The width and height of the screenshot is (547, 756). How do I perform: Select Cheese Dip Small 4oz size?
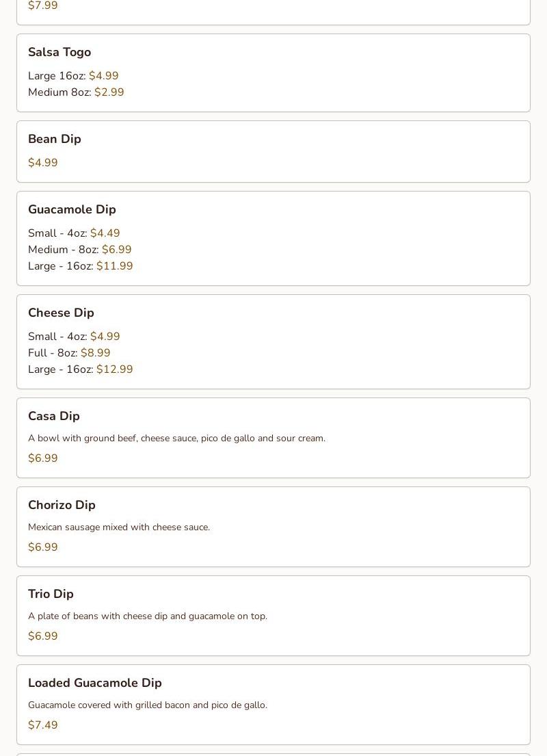click(x=74, y=337)
